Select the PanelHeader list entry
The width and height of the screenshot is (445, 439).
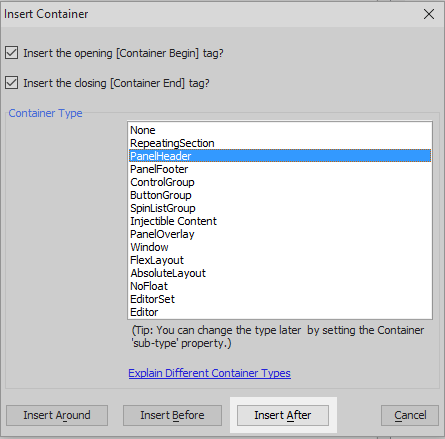coord(280,156)
